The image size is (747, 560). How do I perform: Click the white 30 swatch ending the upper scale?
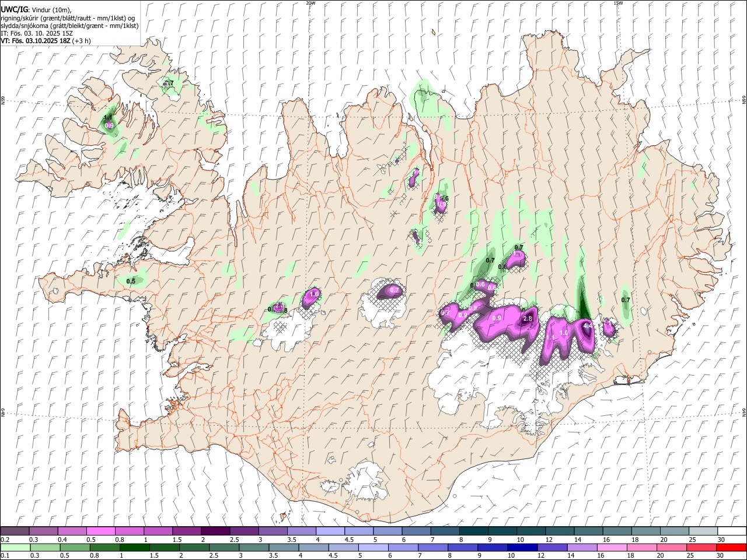coord(732,531)
